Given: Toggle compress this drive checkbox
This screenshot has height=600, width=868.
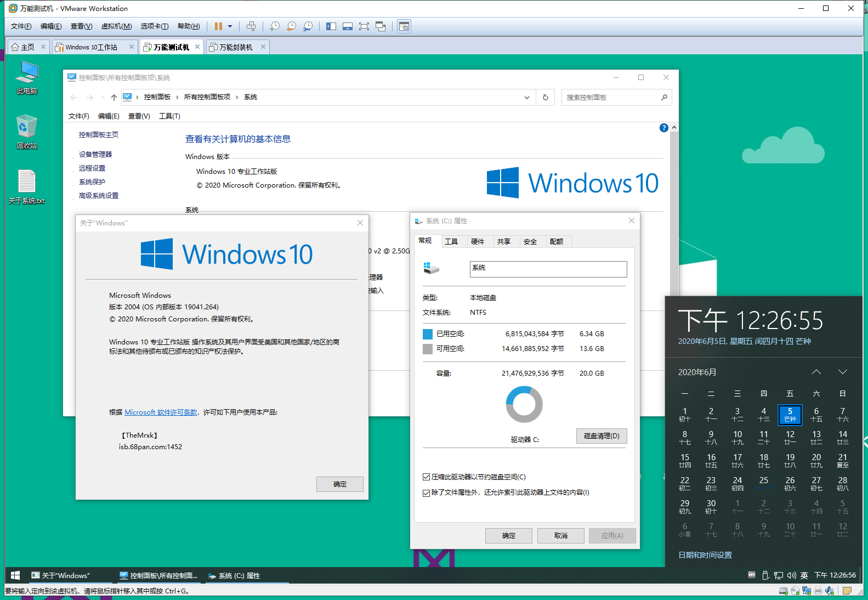Looking at the screenshot, I should tap(426, 477).
